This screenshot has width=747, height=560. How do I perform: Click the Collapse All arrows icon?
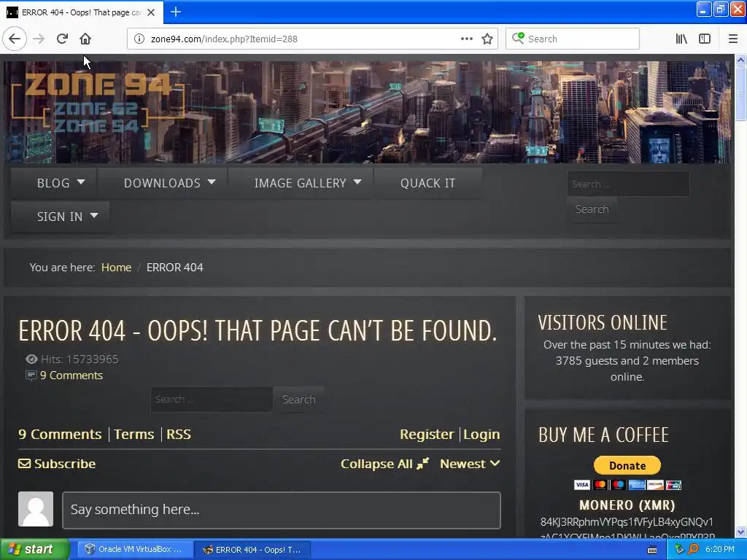coord(422,463)
